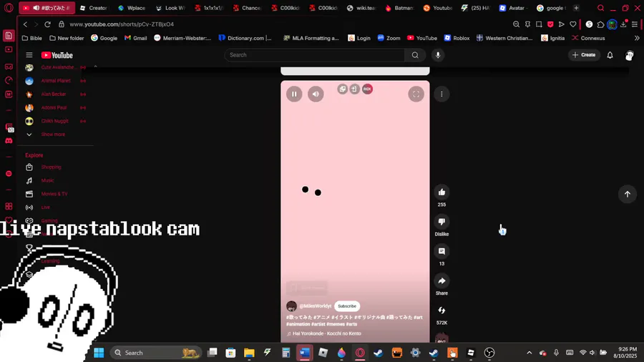Submit search with the magnifier button

(x=415, y=55)
